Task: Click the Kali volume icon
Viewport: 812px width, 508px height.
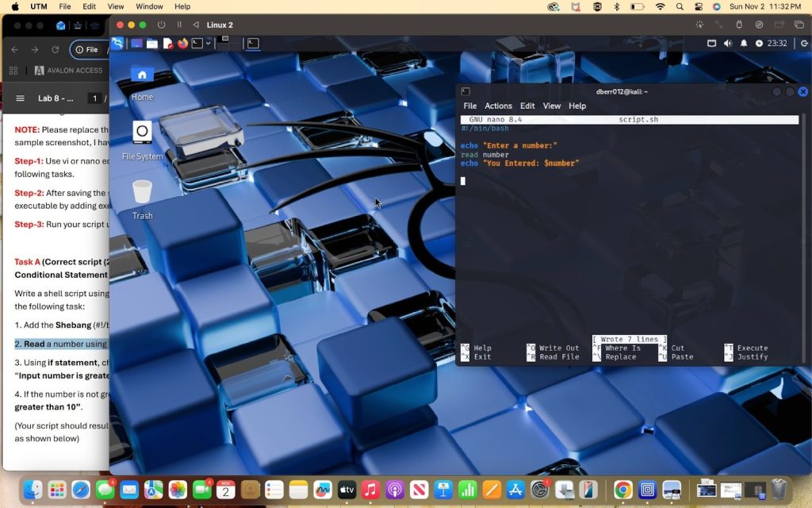Action: (x=728, y=44)
